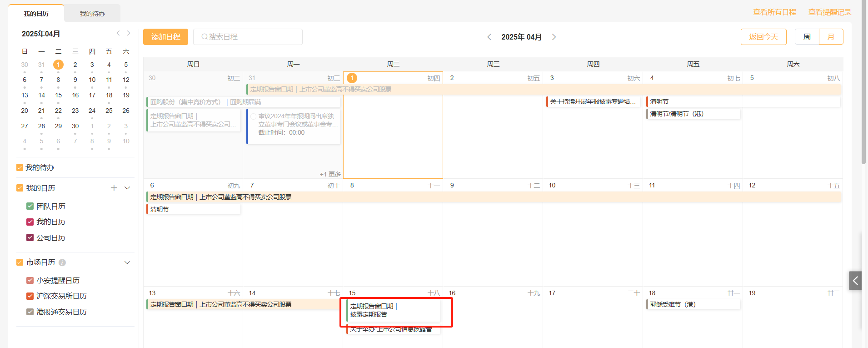Select date 22 in mini calendar
868x348 pixels.
[58, 111]
